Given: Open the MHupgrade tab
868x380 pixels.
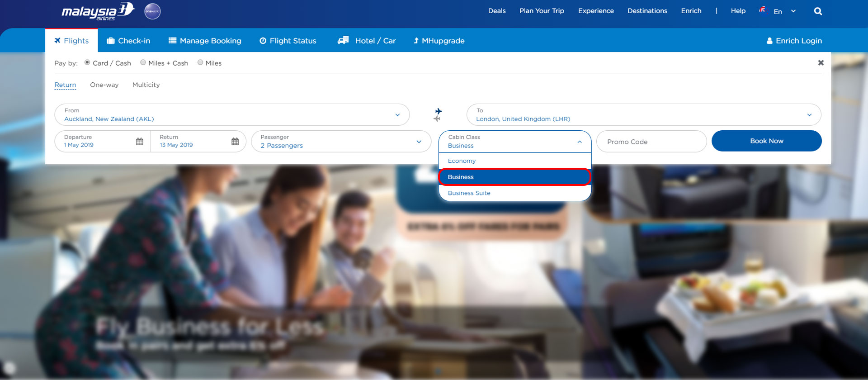Looking at the screenshot, I should 439,41.
